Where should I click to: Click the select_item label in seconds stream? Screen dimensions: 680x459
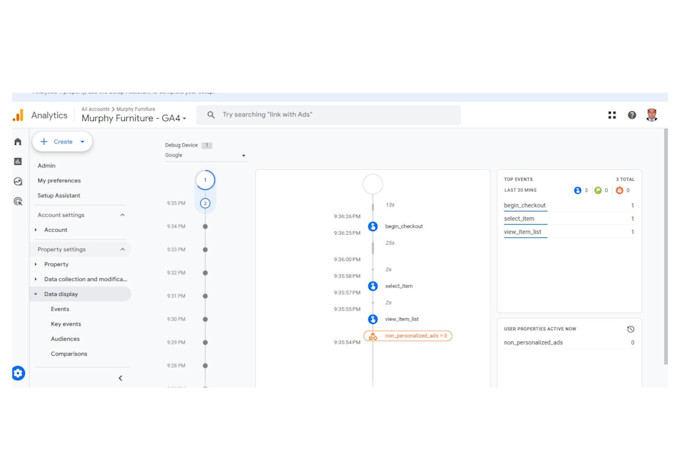click(399, 286)
